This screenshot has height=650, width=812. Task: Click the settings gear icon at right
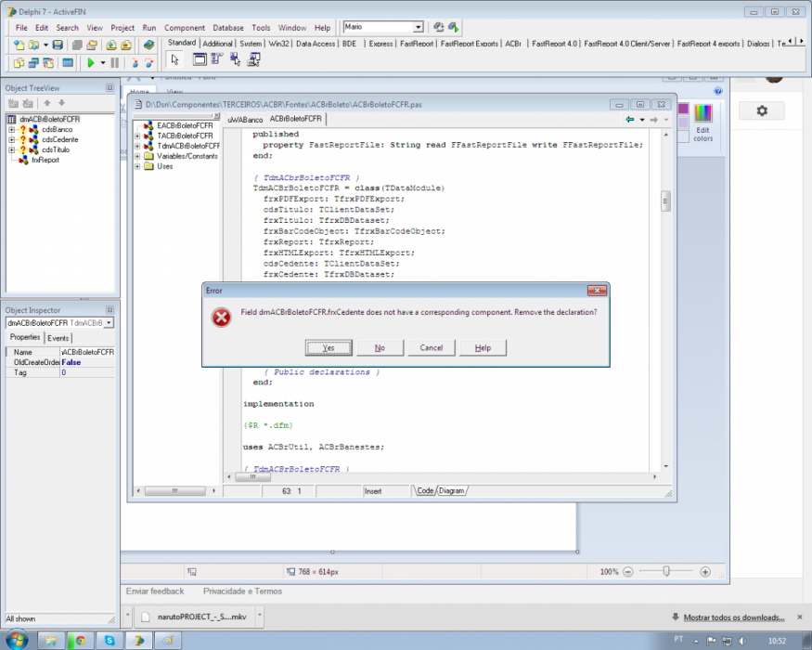[x=762, y=110]
